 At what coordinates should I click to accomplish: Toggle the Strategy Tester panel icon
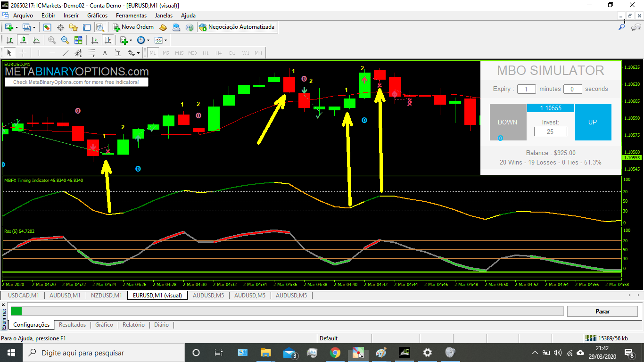(x=100, y=27)
